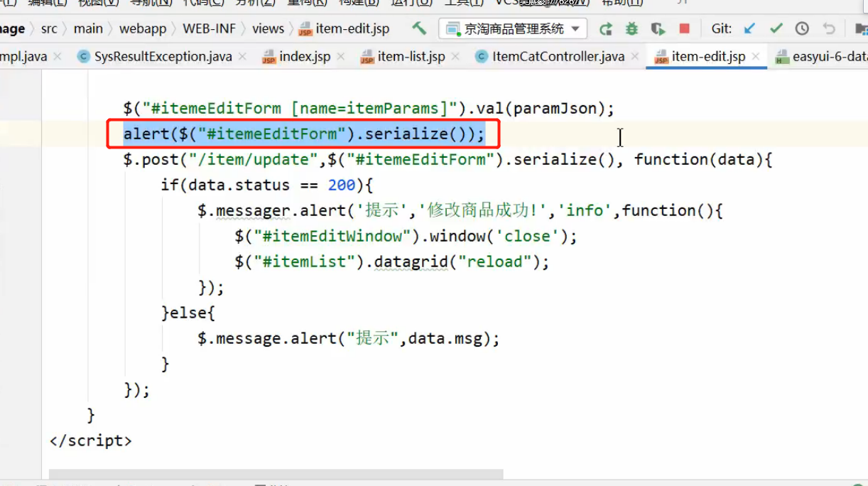868x486 pixels.
Task: Click the Git commit checkmark icon
Action: [x=776, y=28]
